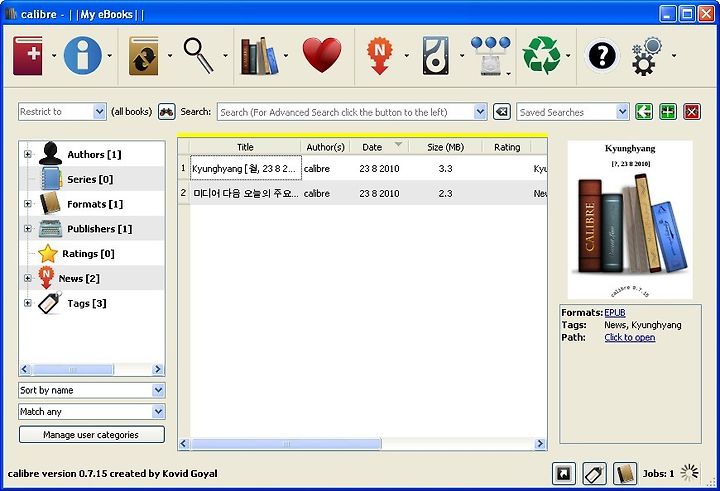Open Remove books dropdown arrow
Image resolution: width=720 pixels, height=491 pixels.
568,56
